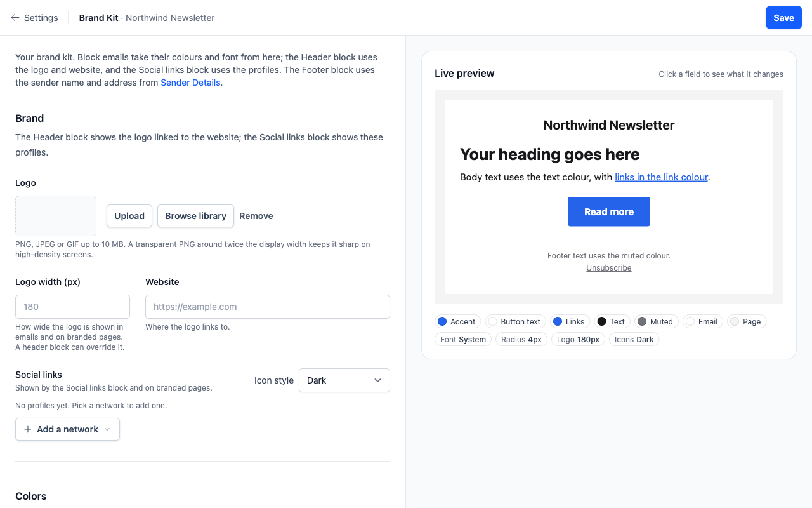Viewport: 812px width, 508px height.
Task: Save the brand kit
Action: coord(783,18)
